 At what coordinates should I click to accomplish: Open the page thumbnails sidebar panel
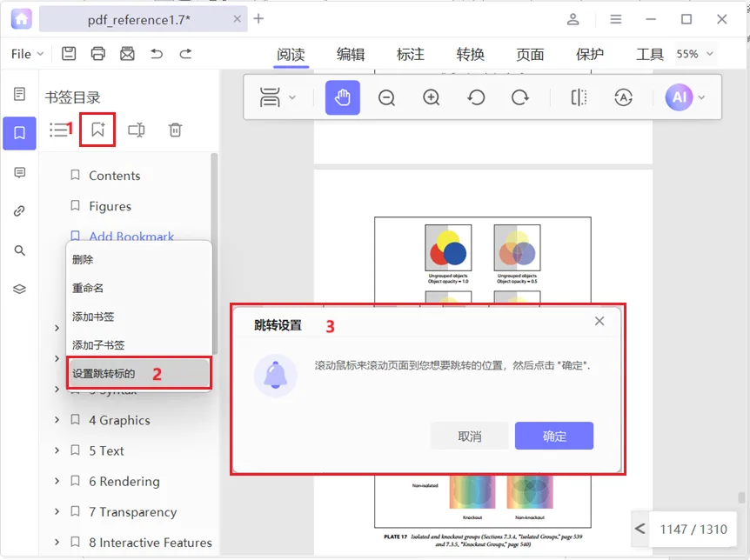(20, 94)
